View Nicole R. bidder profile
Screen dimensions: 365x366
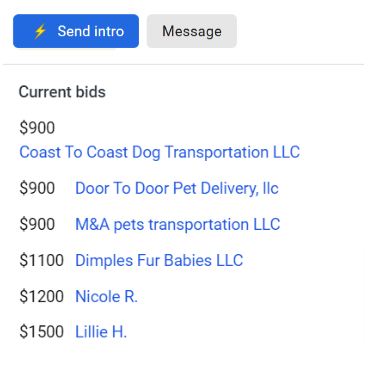(106, 296)
